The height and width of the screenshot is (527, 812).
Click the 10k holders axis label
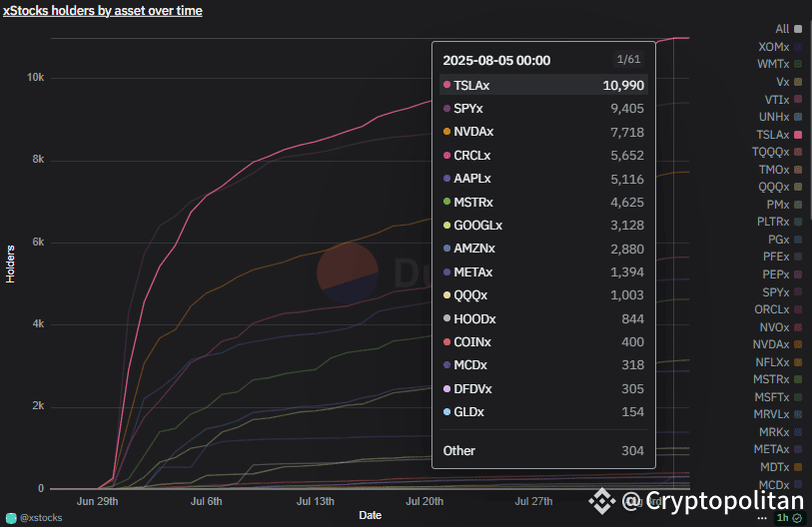[x=35, y=78]
